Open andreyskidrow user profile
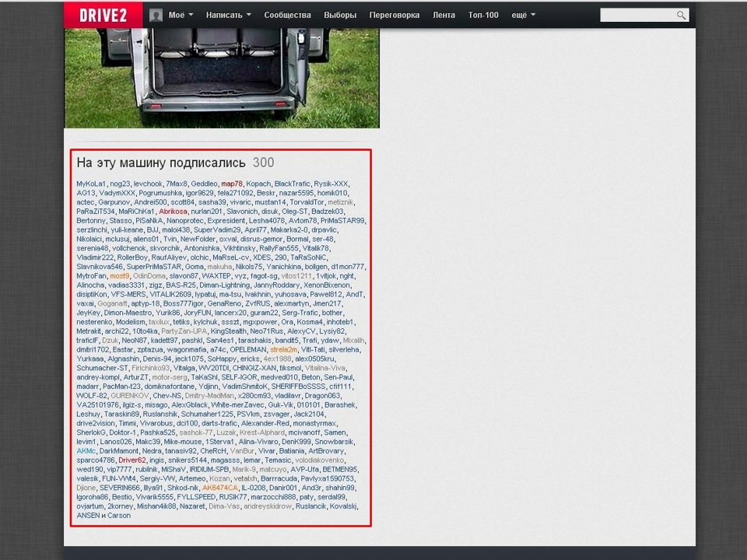 point(267,506)
